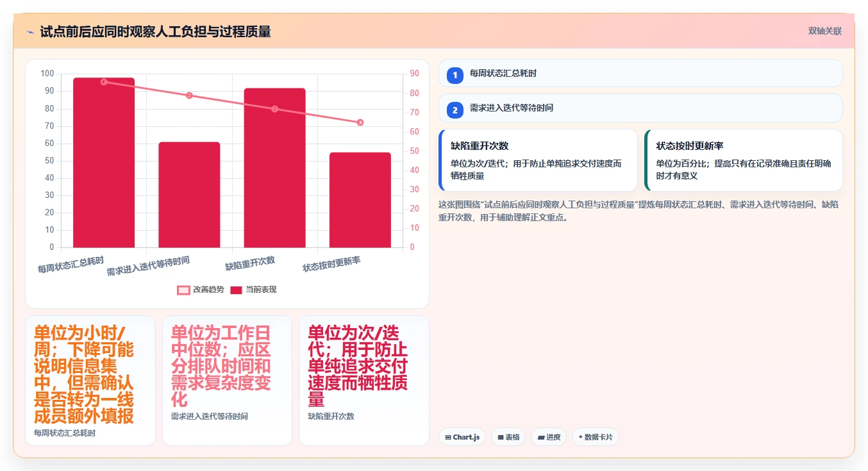This screenshot has height=471, width=868.
Task: Click the trend line point above the 缺陷重开次数 bar
Action: [x=274, y=109]
